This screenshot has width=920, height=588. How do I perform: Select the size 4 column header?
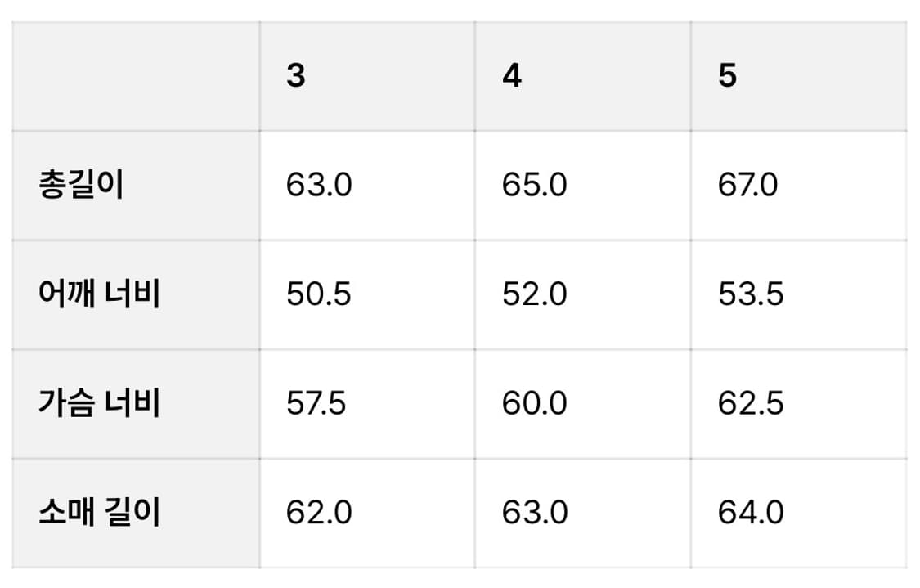pos(512,76)
